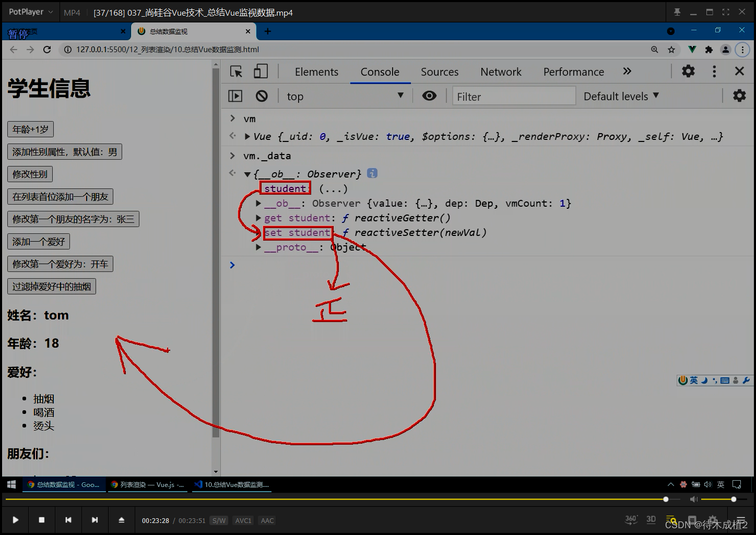The image size is (756, 535).
Task: Clear the console with the ban icon
Action: point(262,96)
